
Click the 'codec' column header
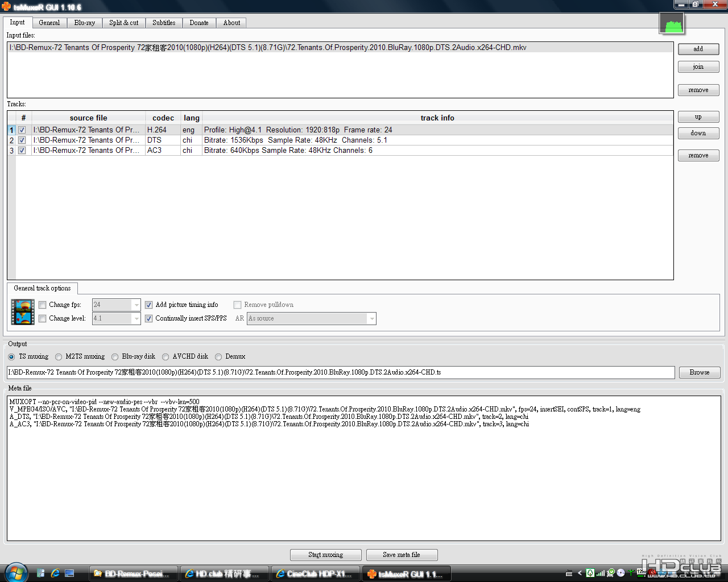163,118
